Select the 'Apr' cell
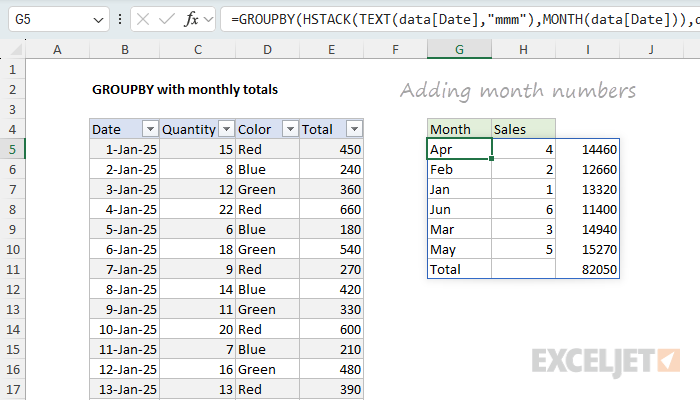 (x=459, y=149)
